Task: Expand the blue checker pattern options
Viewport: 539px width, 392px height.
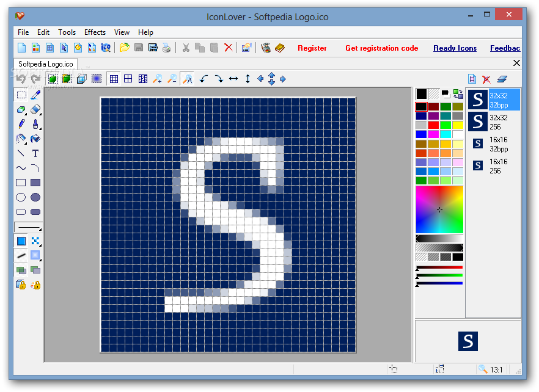Action: [x=40, y=245]
